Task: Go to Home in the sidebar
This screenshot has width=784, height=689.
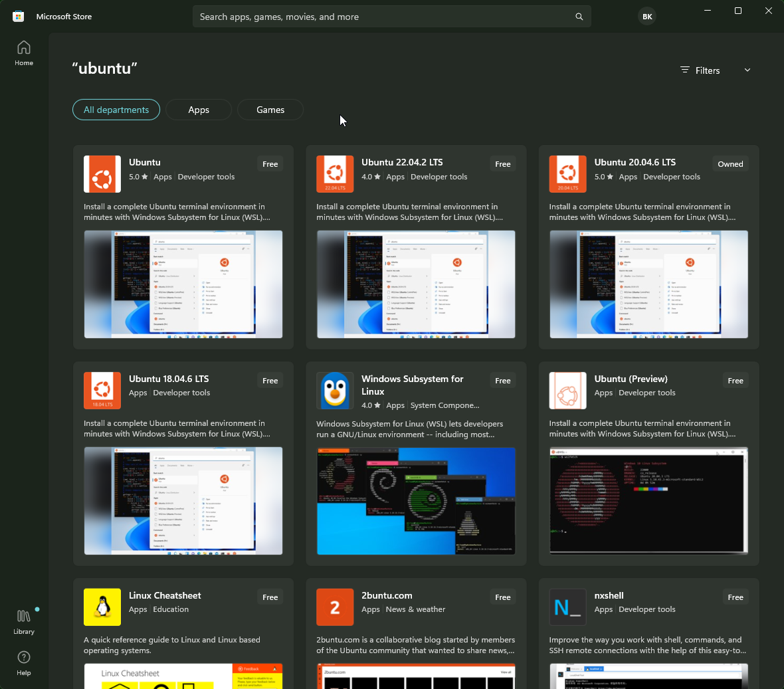Action: click(24, 53)
